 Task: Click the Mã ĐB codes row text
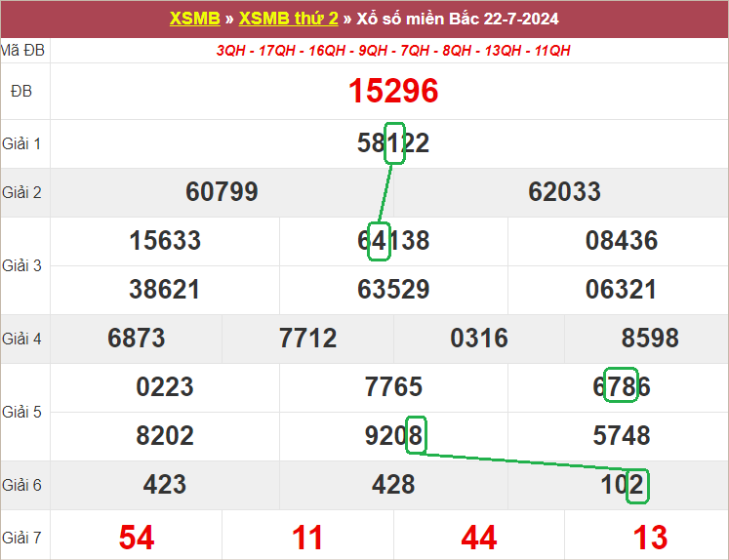tap(393, 51)
